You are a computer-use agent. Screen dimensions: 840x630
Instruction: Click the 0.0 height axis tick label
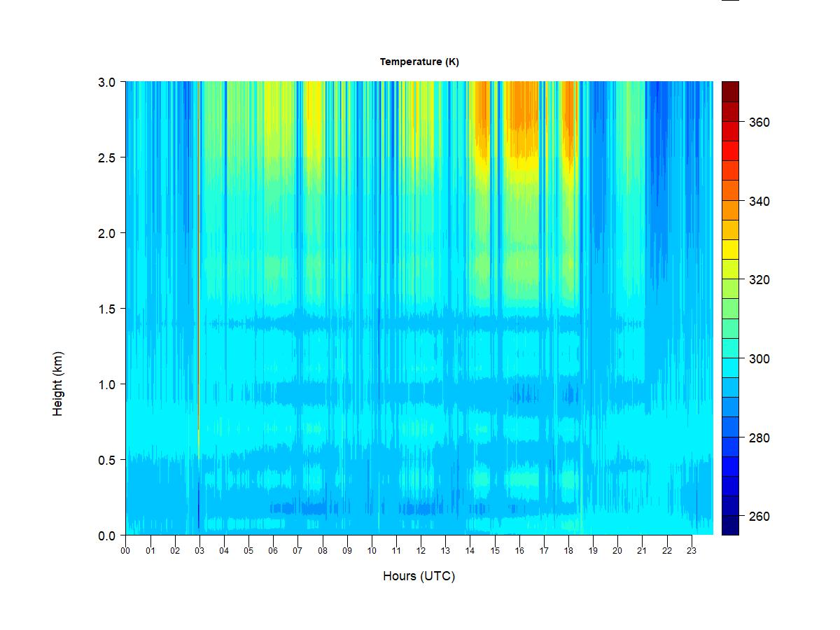pos(106,535)
